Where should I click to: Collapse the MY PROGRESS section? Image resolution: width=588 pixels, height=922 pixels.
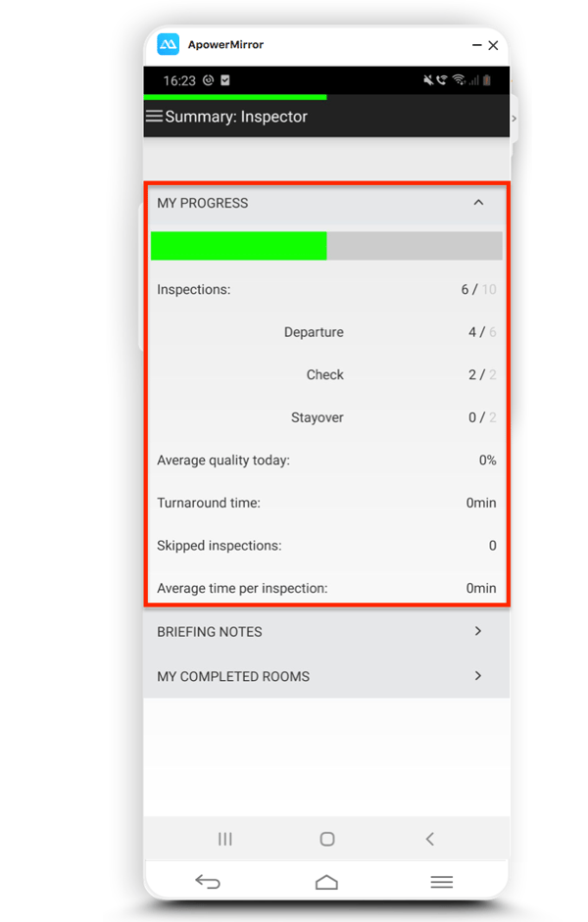[x=478, y=202]
